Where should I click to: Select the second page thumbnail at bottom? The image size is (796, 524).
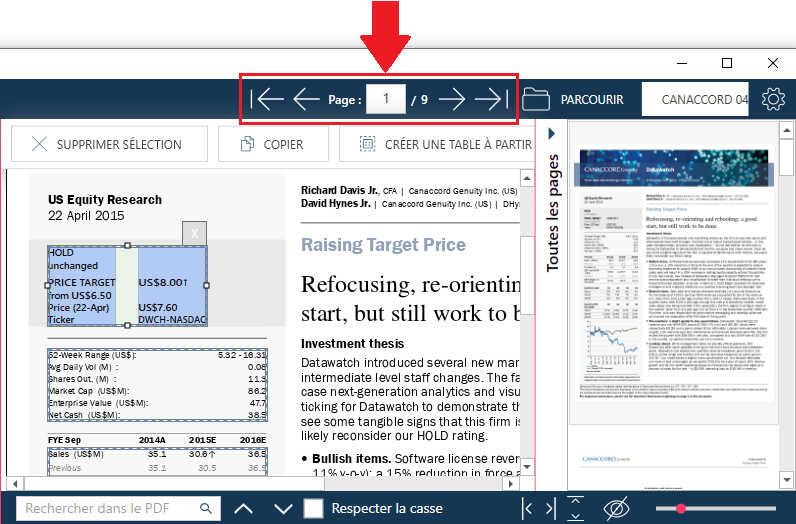[674, 462]
